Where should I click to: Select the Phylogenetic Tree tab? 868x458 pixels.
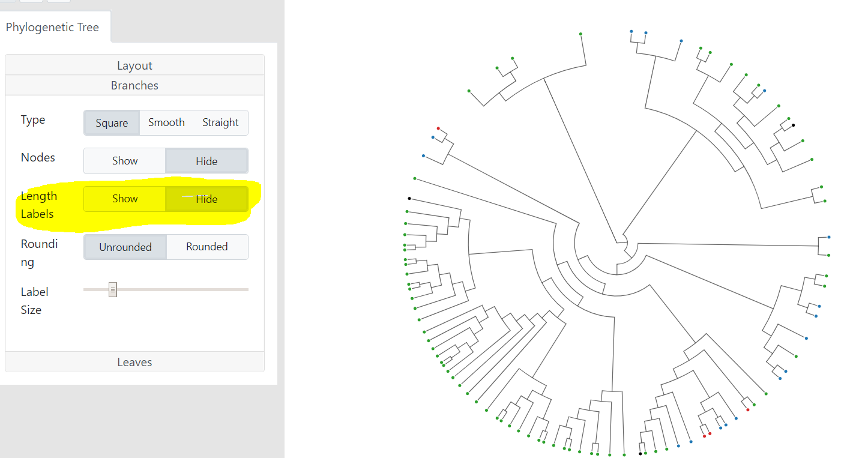52,27
